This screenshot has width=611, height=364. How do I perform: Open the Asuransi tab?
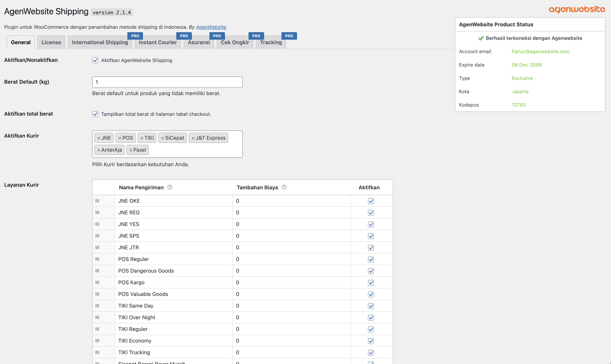199,42
